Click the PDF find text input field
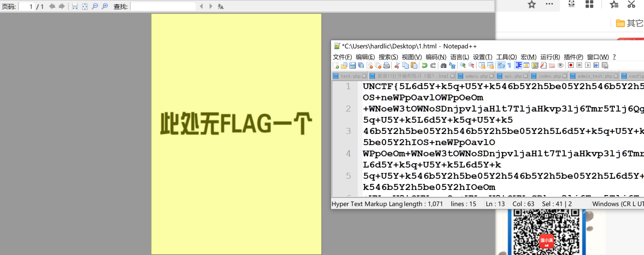The width and height of the screenshot is (644, 255). click(163, 6)
